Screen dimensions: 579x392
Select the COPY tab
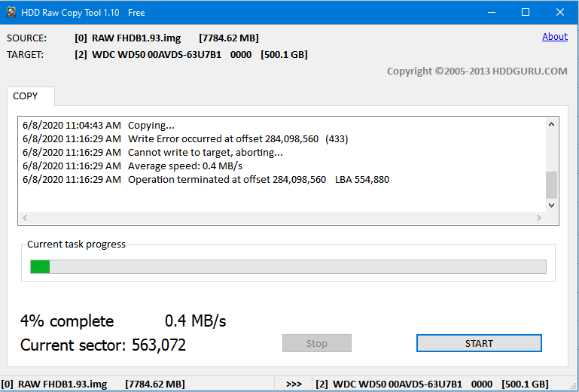30,96
